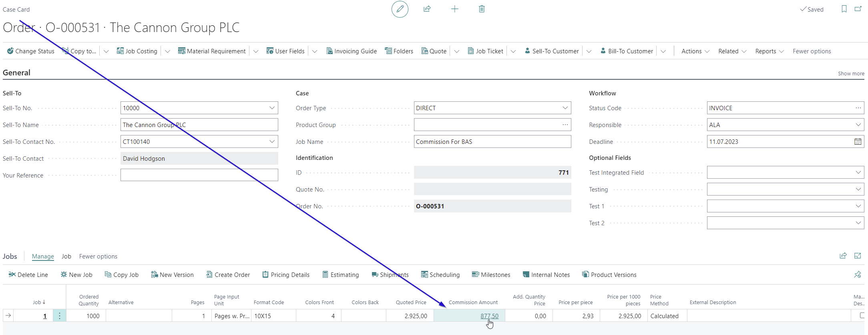Open Internal Notes
Screen dimensions: 868x335
tap(546, 274)
